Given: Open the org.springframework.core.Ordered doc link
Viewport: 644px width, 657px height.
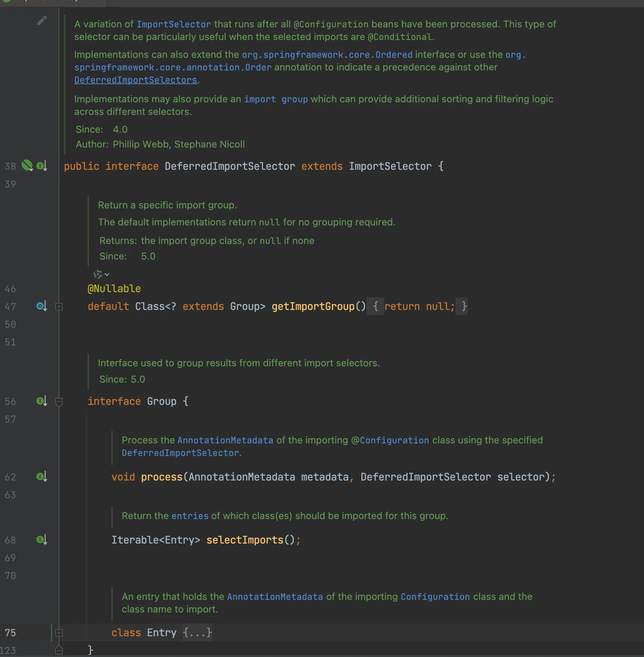Looking at the screenshot, I should [327, 55].
